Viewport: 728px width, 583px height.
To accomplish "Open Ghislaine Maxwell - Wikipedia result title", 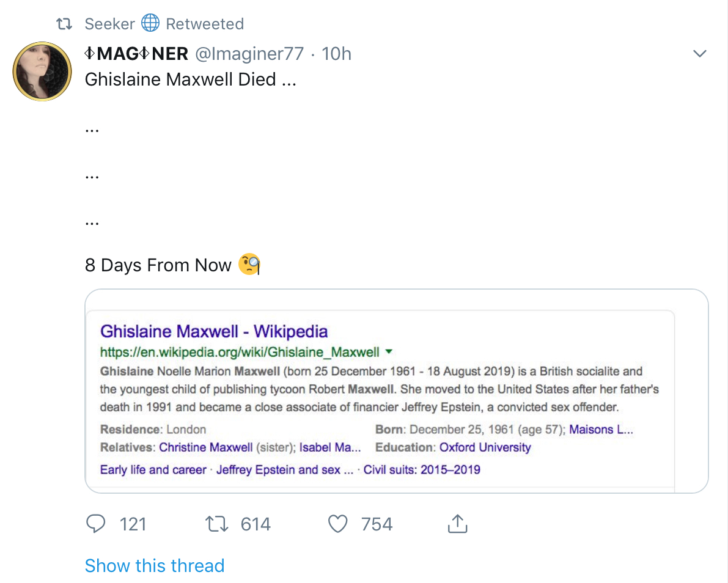I will click(214, 331).
